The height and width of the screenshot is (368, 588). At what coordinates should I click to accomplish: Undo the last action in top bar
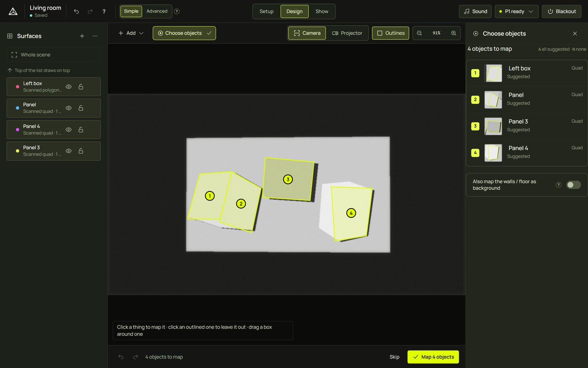coord(76,11)
